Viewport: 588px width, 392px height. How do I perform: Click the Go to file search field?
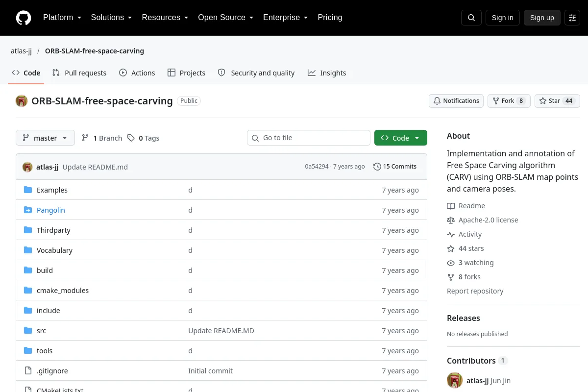pos(309,138)
